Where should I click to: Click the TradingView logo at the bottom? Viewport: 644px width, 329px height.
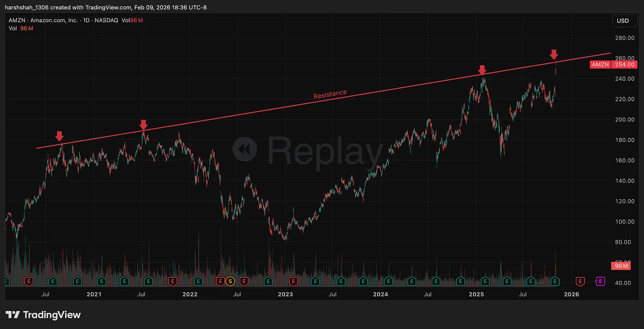(x=43, y=315)
